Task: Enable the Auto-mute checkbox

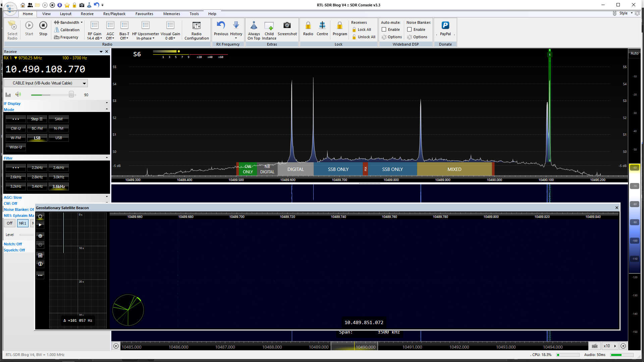Action: coord(384,29)
